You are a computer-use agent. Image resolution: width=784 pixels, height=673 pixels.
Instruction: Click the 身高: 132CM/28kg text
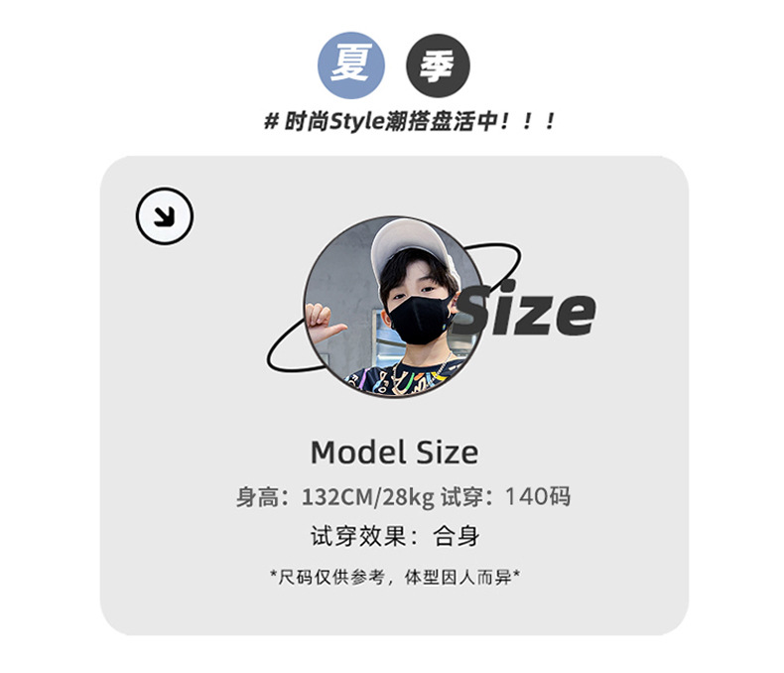click(x=335, y=497)
